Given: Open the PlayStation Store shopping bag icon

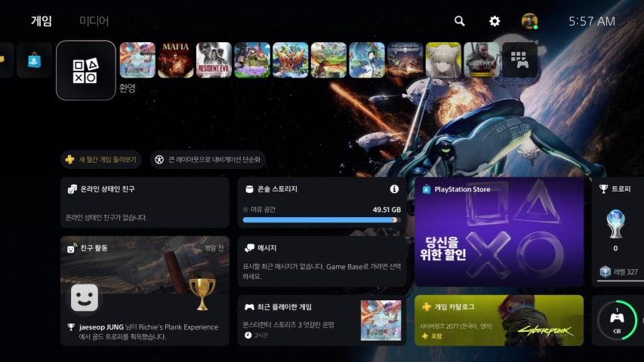Looking at the screenshot, I should point(35,60).
